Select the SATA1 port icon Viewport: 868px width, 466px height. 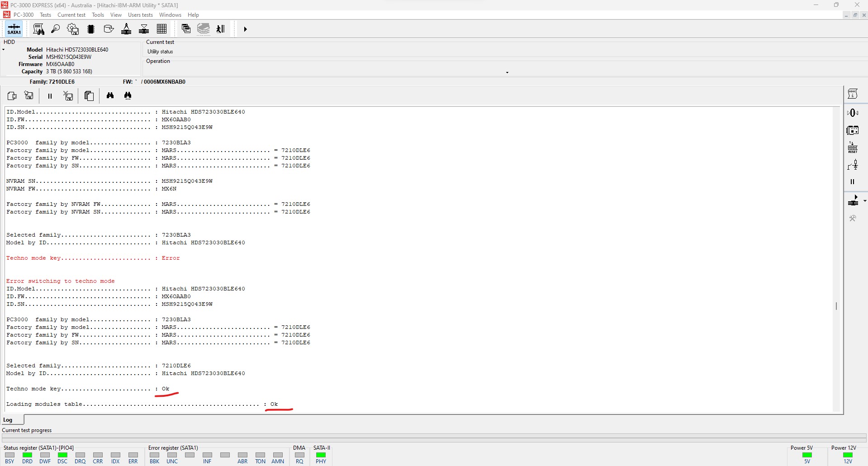(14, 29)
